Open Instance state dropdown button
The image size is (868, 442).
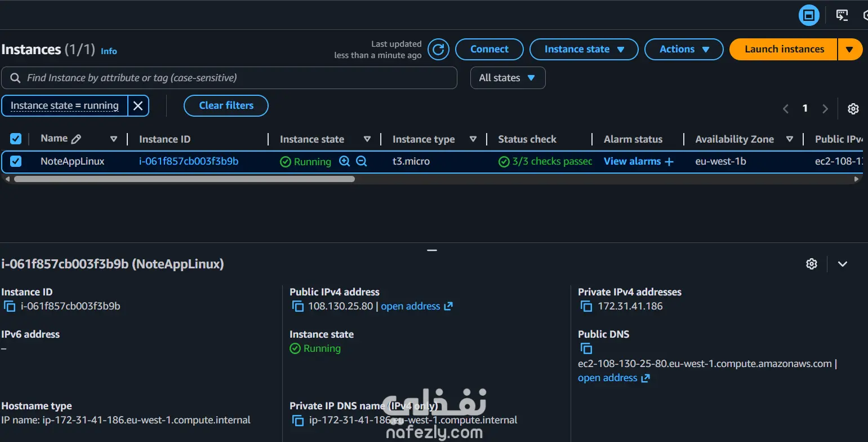[584, 49]
